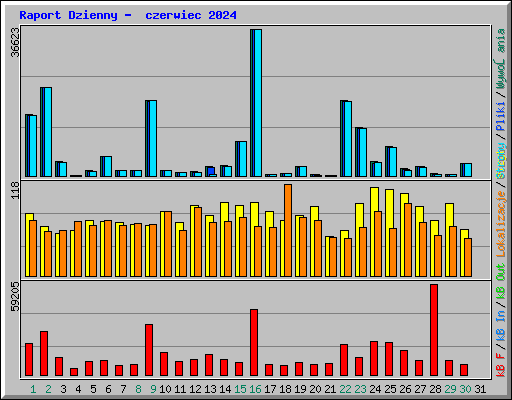Viewport: 512px width, 400px height.
Task: Select the red kB bar for day 9
Action: 149,350
